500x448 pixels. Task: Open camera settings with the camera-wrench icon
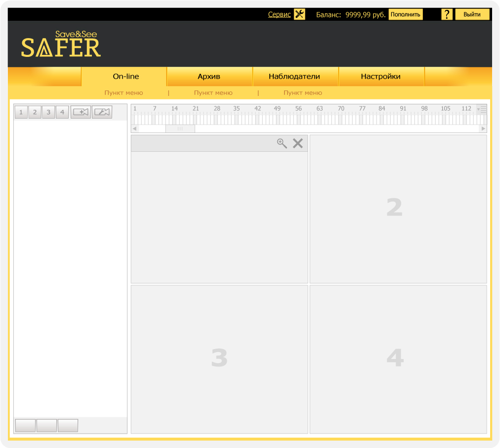tap(102, 112)
